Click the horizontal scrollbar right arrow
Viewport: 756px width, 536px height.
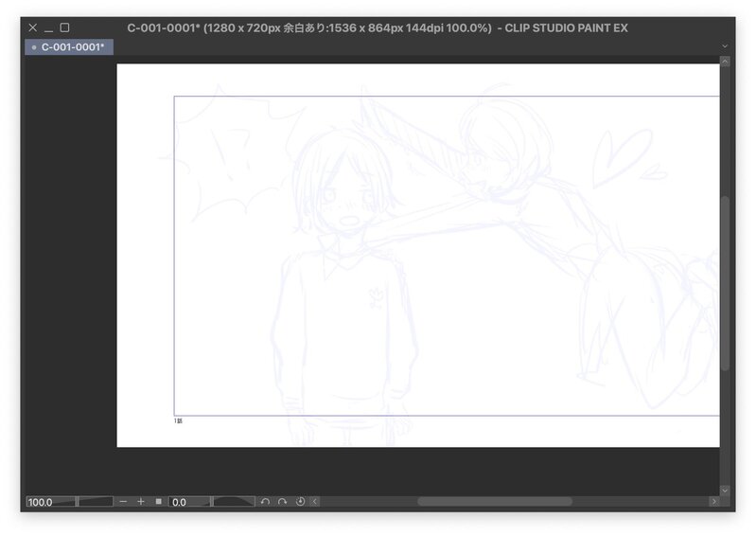[714, 502]
